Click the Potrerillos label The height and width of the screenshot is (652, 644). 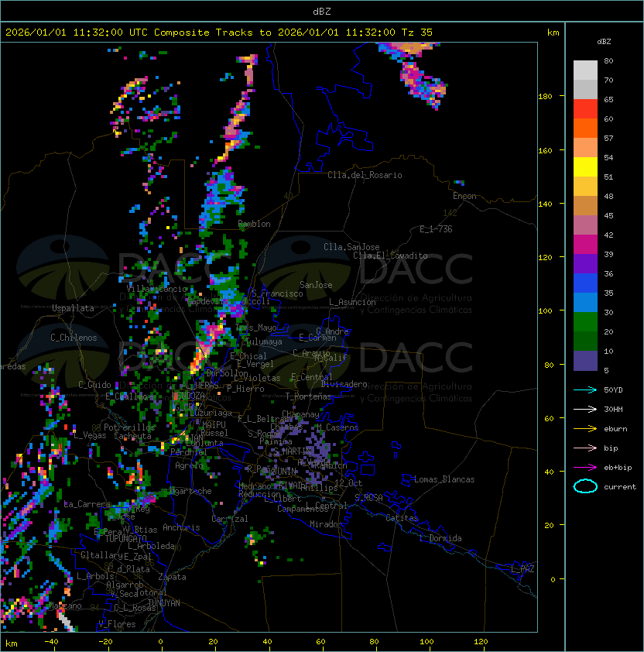[x=129, y=427]
